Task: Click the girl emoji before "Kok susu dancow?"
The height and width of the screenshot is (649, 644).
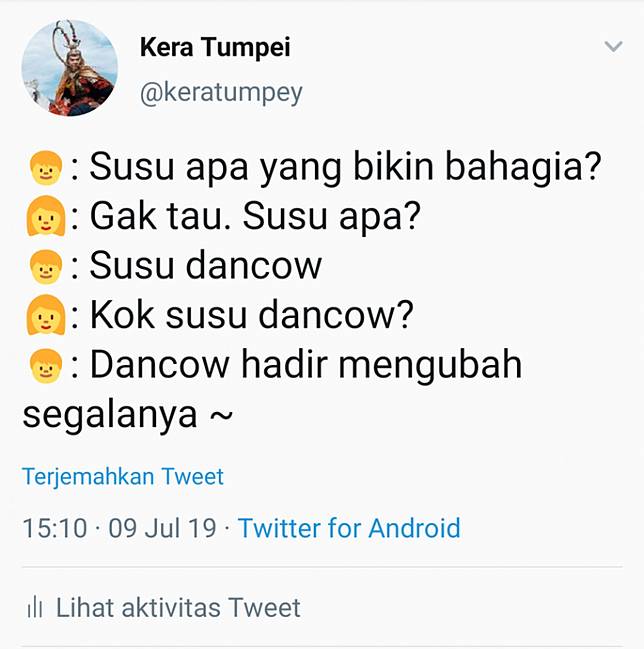Action: pos(44,316)
